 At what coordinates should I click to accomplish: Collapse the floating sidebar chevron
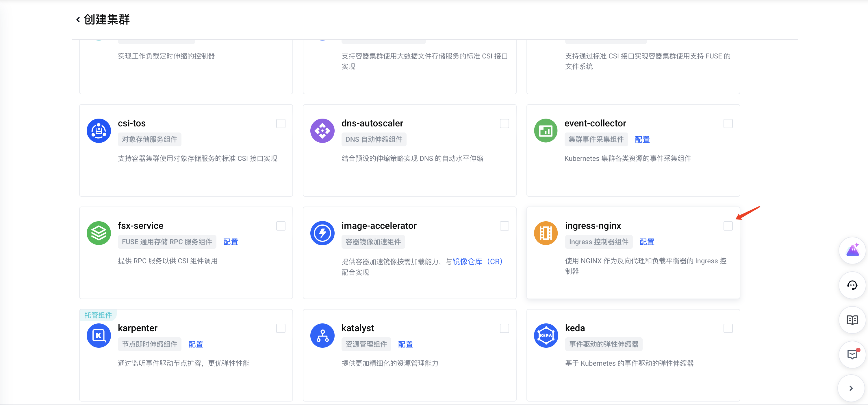[x=851, y=389]
